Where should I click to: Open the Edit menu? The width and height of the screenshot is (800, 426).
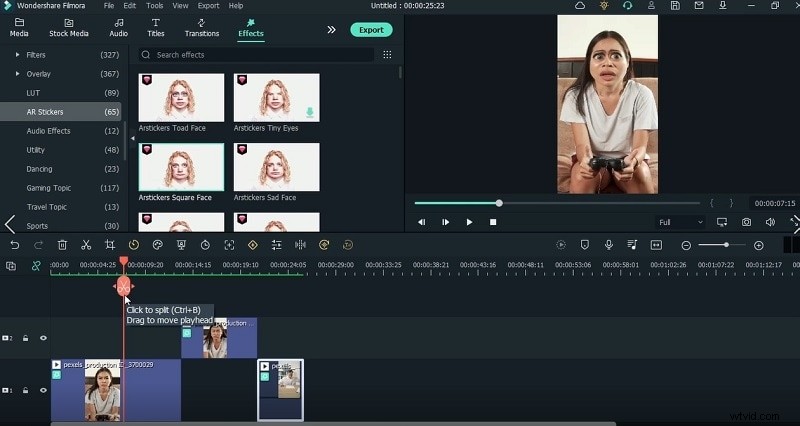point(130,6)
